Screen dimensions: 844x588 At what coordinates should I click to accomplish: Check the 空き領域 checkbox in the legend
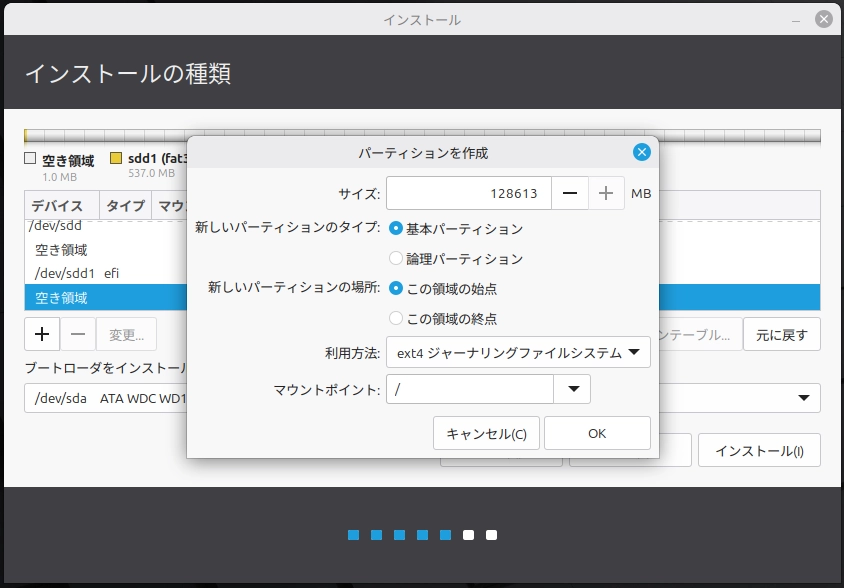(x=28, y=157)
